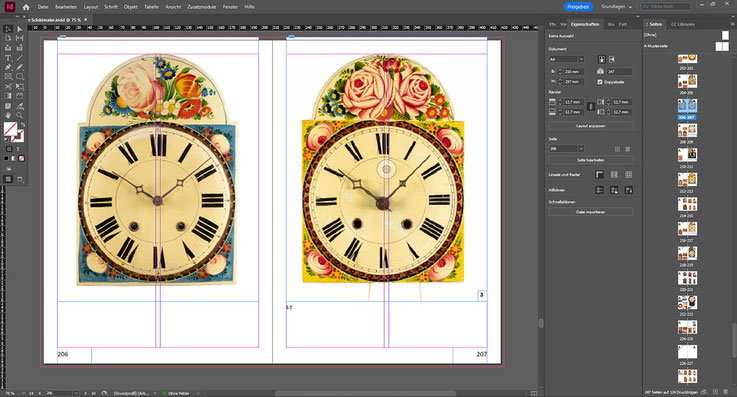Screen dimensions: 737x397
Task: Open zoom level dropdown in status bar
Action: point(25,393)
